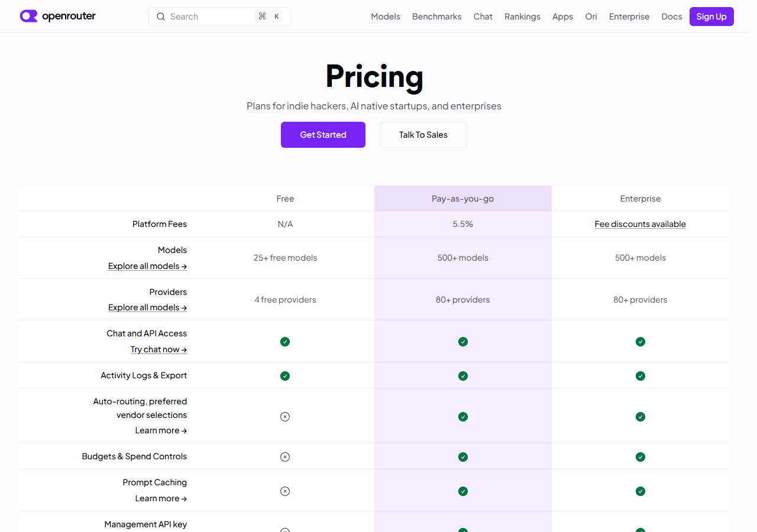
Task: Click the Budgets & Spend Controls row label
Action: tap(134, 456)
